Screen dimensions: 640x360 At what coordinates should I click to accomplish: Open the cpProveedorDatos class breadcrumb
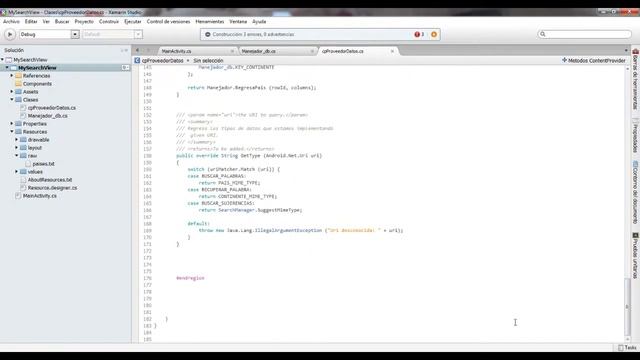point(162,60)
